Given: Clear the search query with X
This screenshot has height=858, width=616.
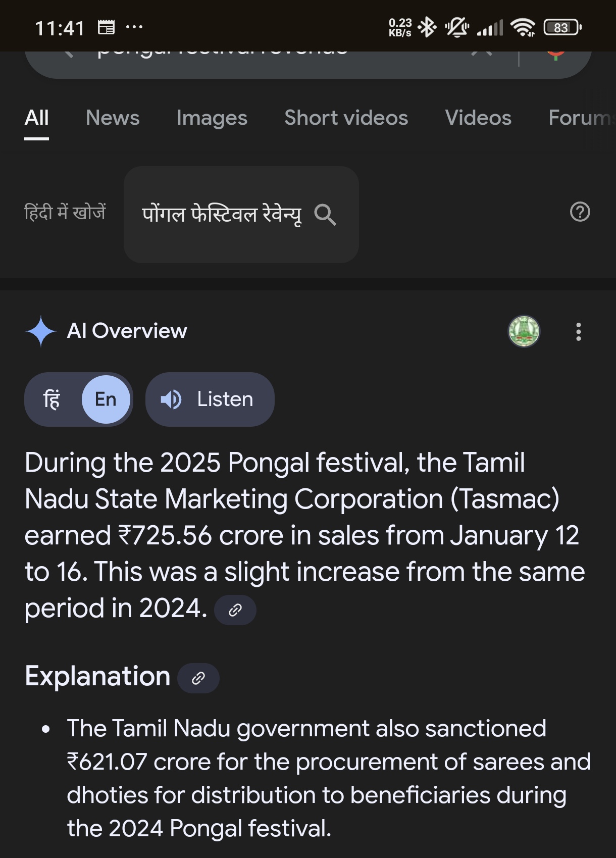Looking at the screenshot, I should tap(482, 53).
